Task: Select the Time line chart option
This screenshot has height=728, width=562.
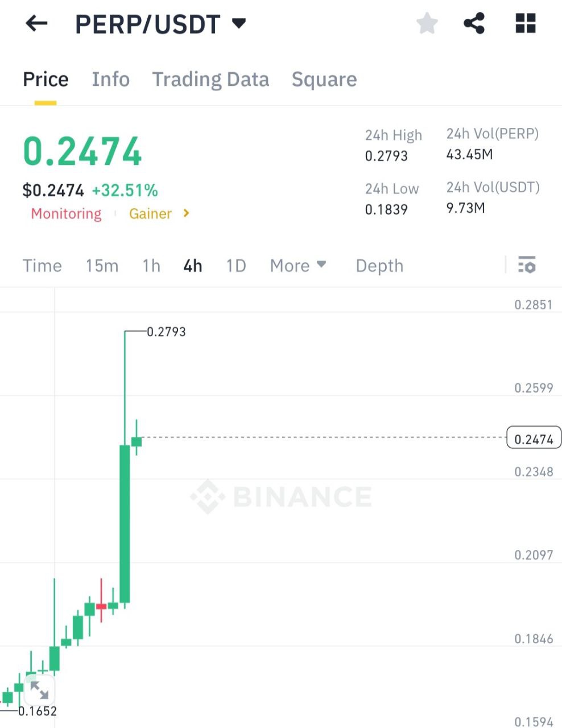Action: point(42,266)
